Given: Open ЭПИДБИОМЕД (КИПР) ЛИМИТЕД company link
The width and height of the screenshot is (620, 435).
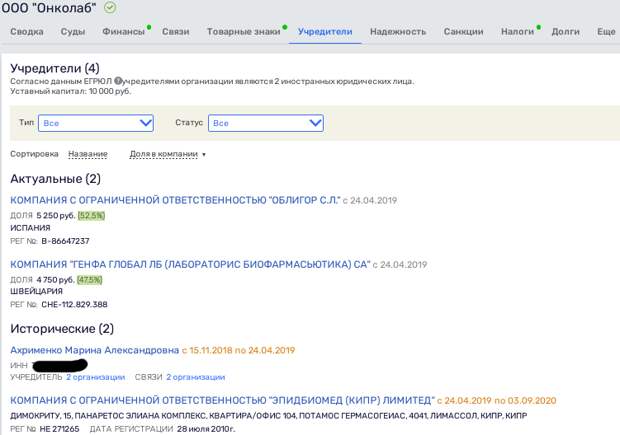Looking at the screenshot, I should pos(222,400).
